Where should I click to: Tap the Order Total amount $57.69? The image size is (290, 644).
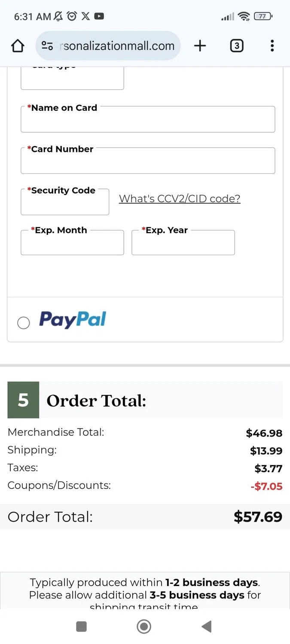[x=258, y=517]
